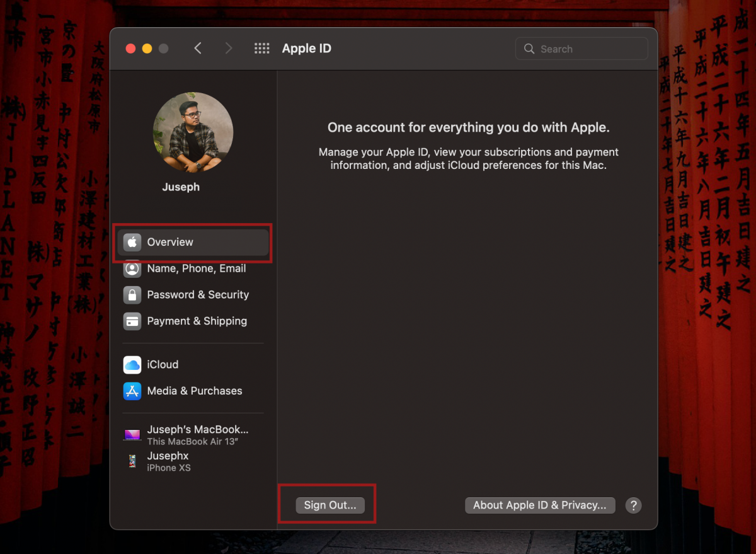Open iCloud via its cloud icon
The width and height of the screenshot is (756, 554).
point(132,364)
